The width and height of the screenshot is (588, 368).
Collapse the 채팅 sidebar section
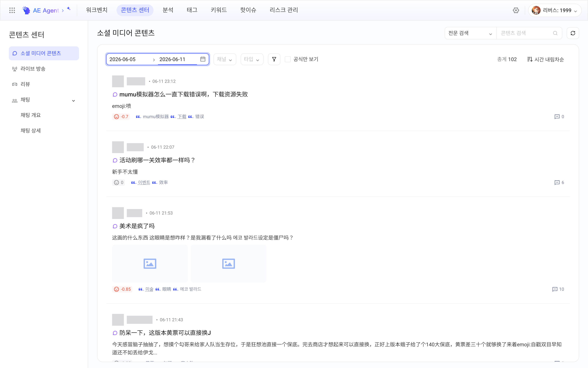point(73,100)
